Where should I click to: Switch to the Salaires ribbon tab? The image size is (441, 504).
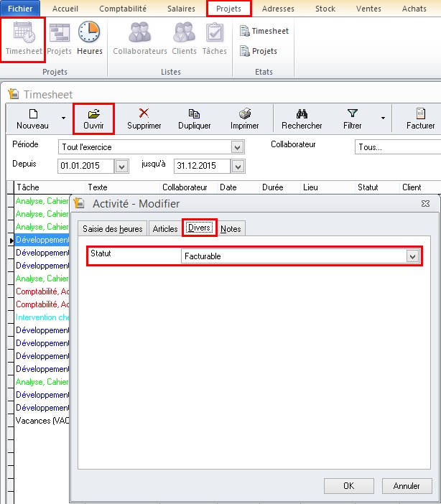click(181, 9)
